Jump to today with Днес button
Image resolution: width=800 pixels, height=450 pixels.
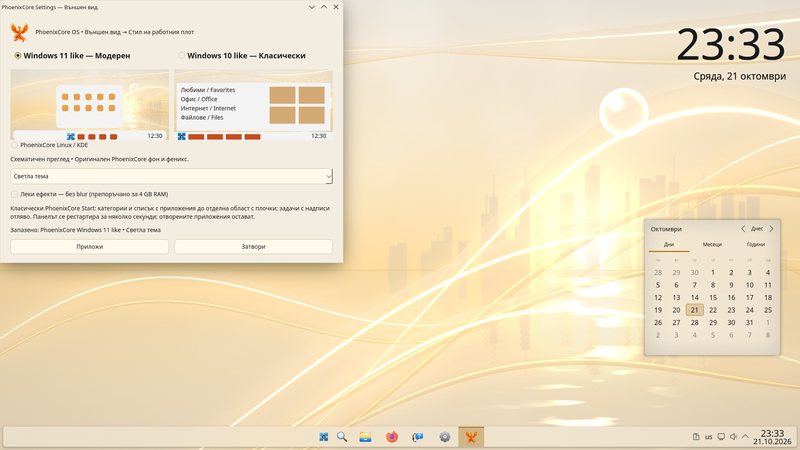(x=757, y=229)
